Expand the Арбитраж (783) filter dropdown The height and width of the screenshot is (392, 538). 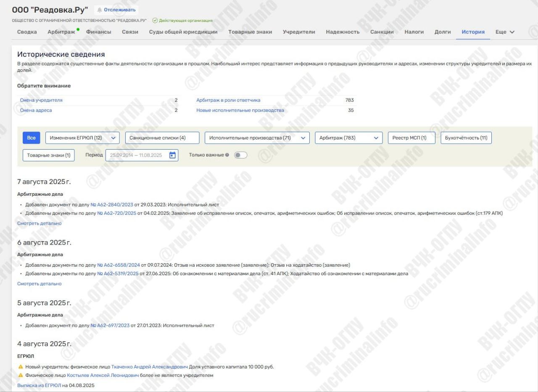[x=376, y=138]
